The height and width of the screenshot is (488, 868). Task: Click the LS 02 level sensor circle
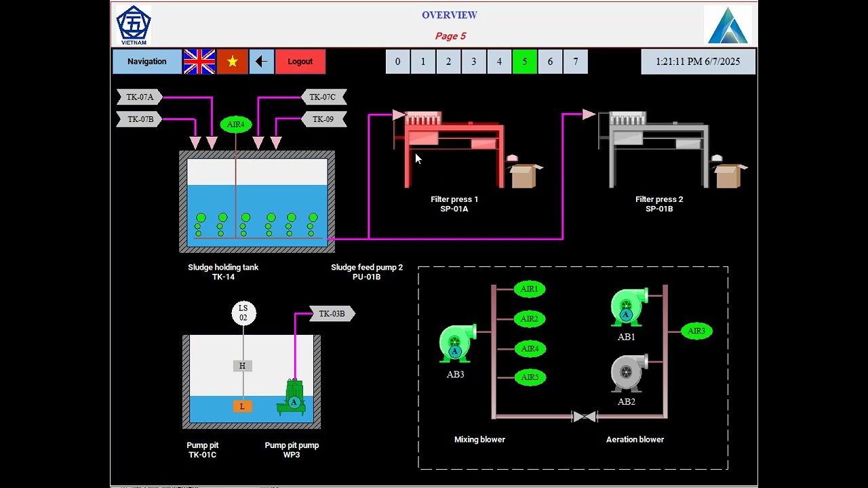point(243,313)
